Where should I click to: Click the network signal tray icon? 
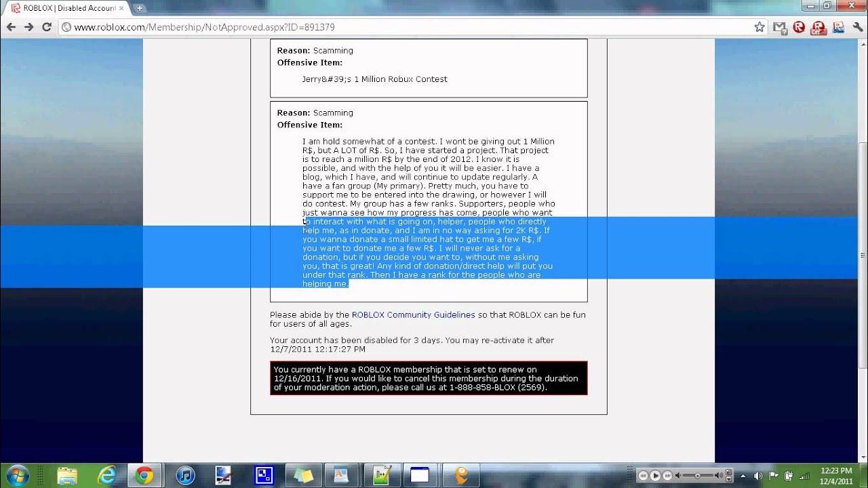point(804,476)
